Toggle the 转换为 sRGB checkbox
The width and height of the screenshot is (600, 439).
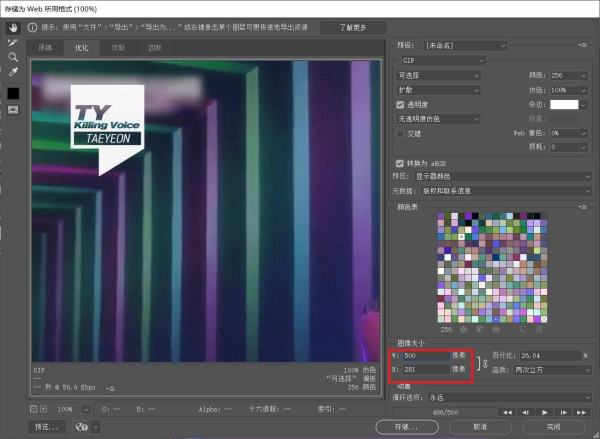(x=401, y=163)
